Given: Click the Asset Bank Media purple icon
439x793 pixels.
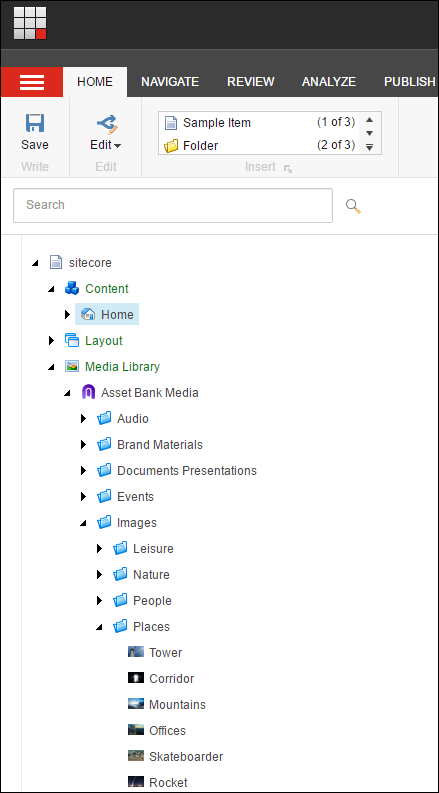Looking at the screenshot, I should (88, 392).
